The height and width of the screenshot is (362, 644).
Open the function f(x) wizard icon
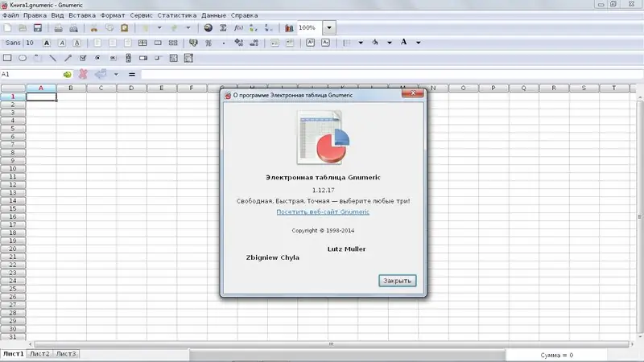pyautogui.click(x=238, y=28)
